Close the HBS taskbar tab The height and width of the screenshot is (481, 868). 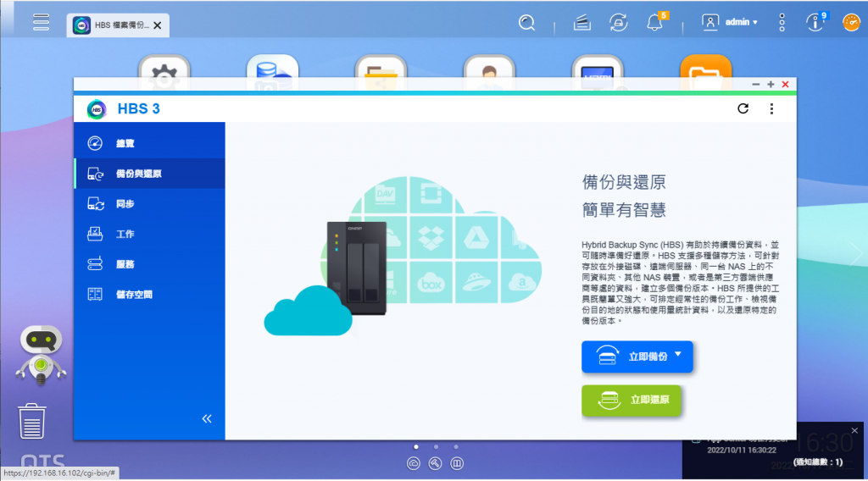(158, 25)
